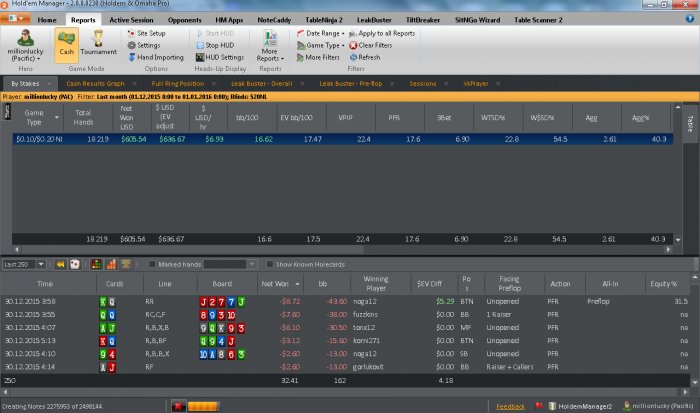The height and width of the screenshot is (413, 700).
Task: Click the bar chart icon in hands toolbar
Action: (x=111, y=264)
